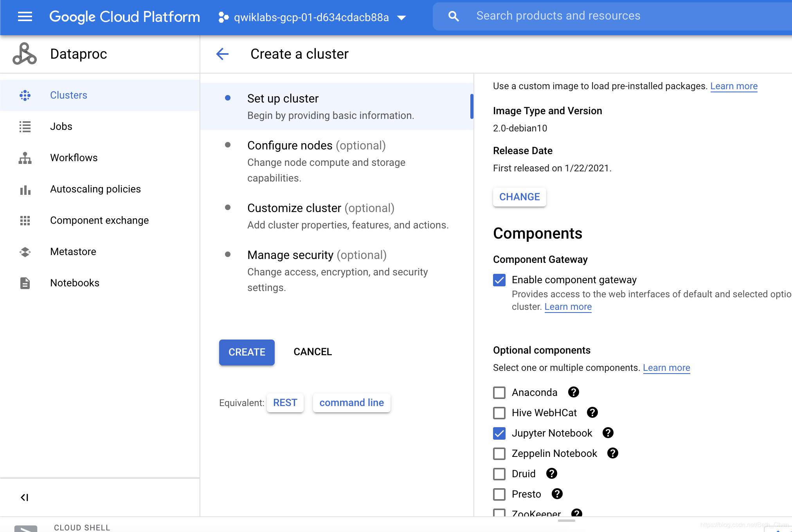
Task: Open Component exchange menu item
Action: pos(100,220)
